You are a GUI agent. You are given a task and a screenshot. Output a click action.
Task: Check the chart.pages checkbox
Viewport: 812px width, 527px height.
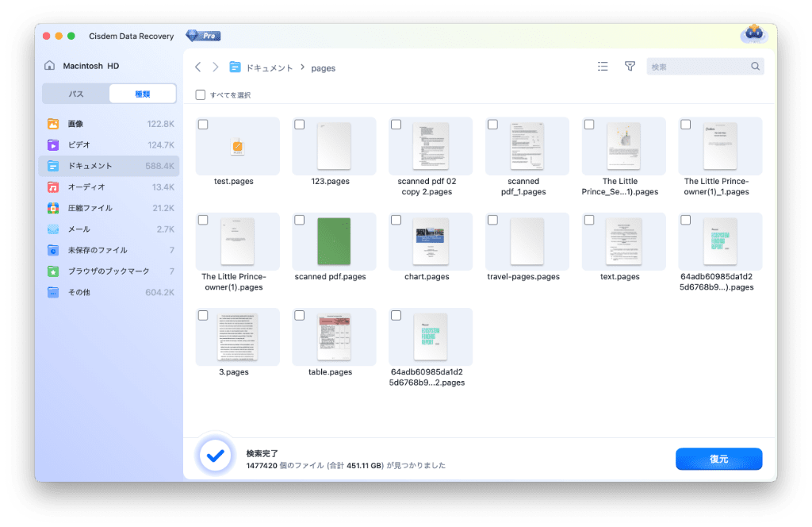pyautogui.click(x=396, y=220)
